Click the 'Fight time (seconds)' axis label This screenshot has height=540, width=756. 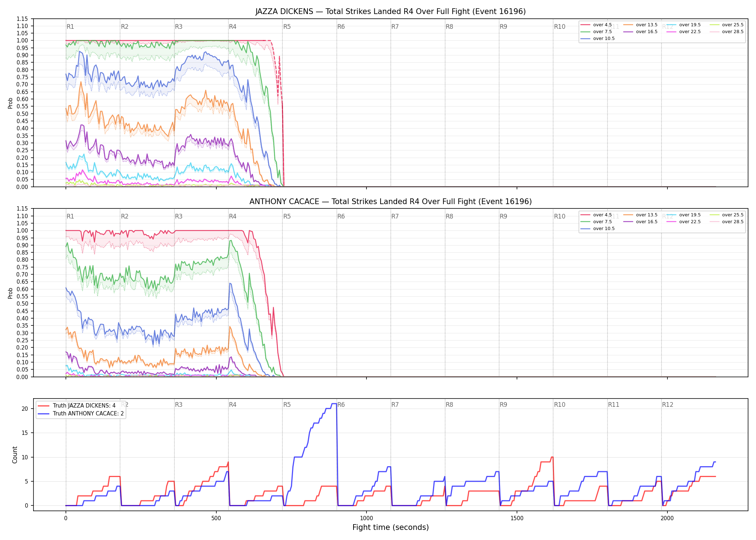tap(391, 527)
